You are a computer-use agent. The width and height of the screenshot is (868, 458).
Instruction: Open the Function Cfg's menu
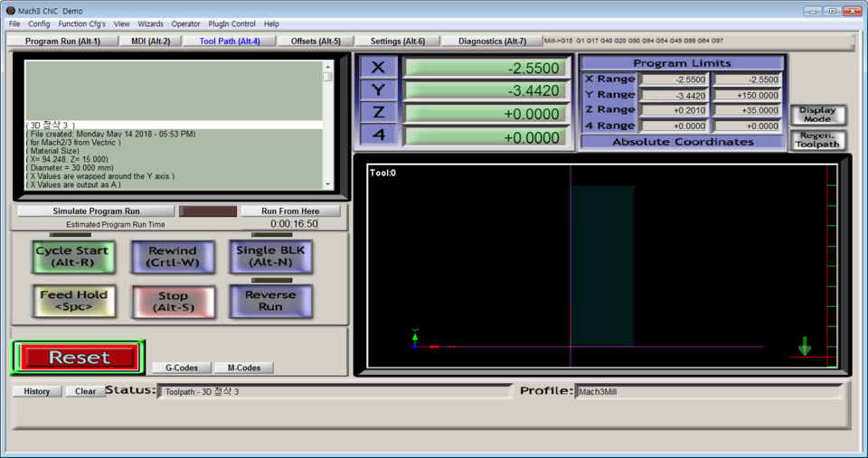coord(81,23)
